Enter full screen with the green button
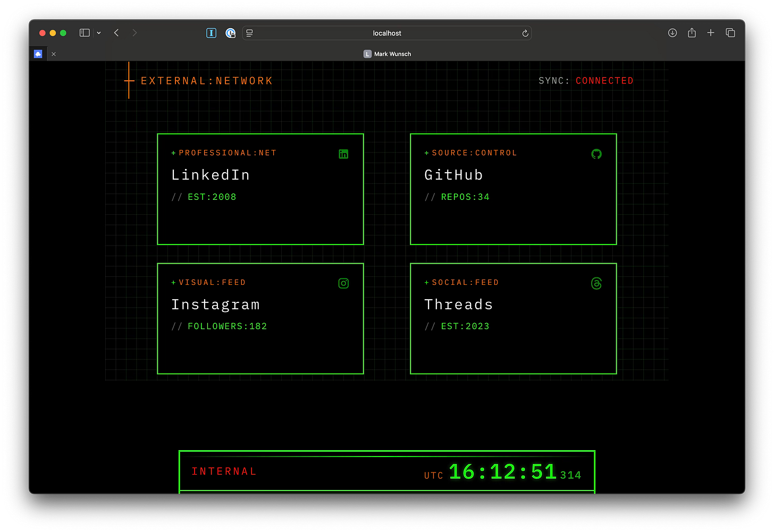This screenshot has width=774, height=532. [x=63, y=33]
